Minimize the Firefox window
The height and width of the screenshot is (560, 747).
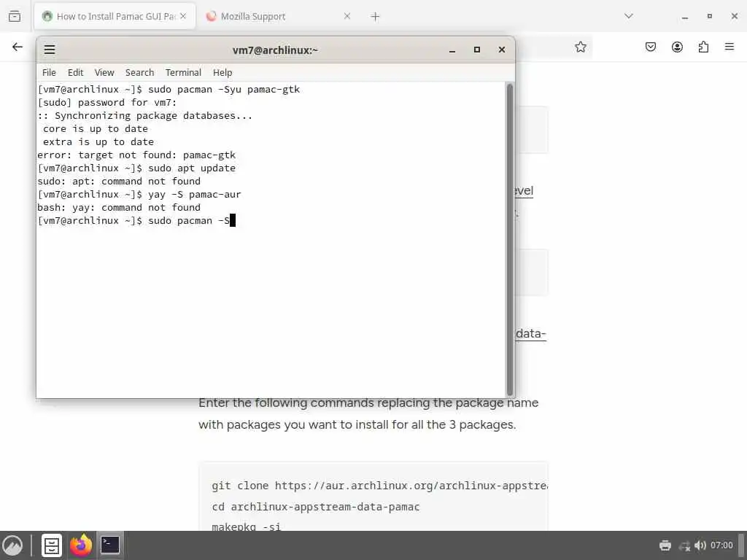685,17
